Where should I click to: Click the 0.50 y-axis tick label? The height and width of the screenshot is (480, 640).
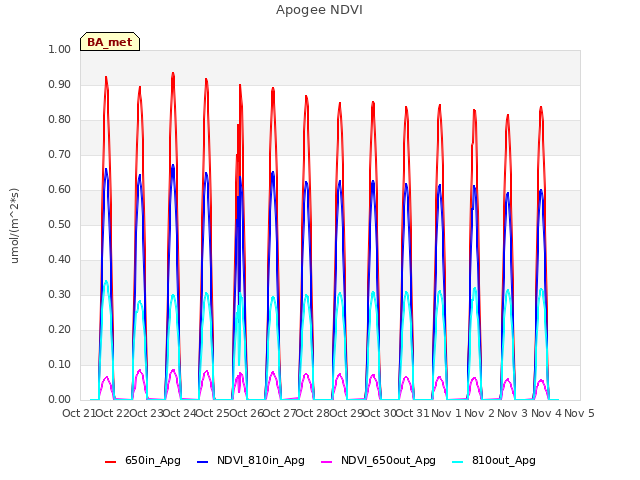60,224
